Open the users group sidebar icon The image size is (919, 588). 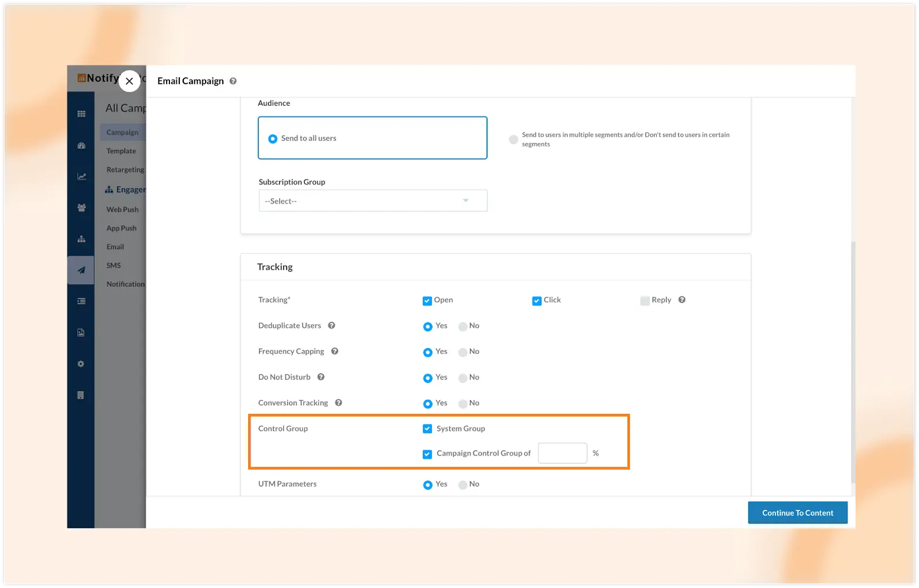pyautogui.click(x=82, y=208)
